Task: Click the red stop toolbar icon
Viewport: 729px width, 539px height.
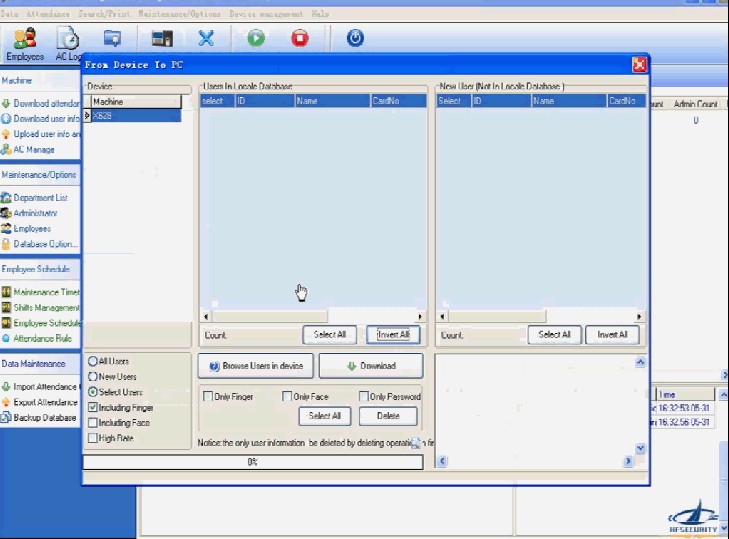Action: click(300, 38)
